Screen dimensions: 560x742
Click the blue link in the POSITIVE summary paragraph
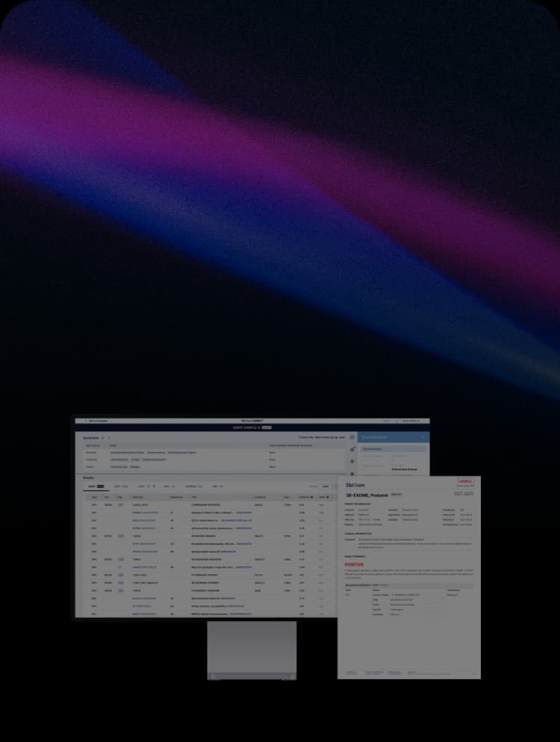468,570
